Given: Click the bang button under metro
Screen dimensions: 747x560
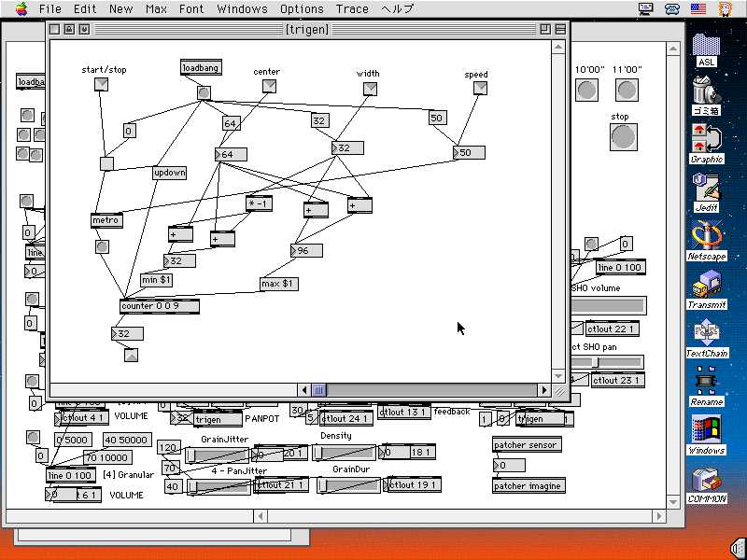Looking at the screenshot, I should click(102, 247).
